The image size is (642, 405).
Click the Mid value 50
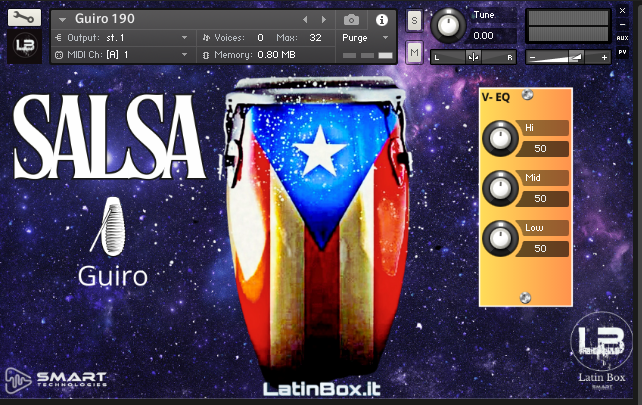[x=541, y=199]
